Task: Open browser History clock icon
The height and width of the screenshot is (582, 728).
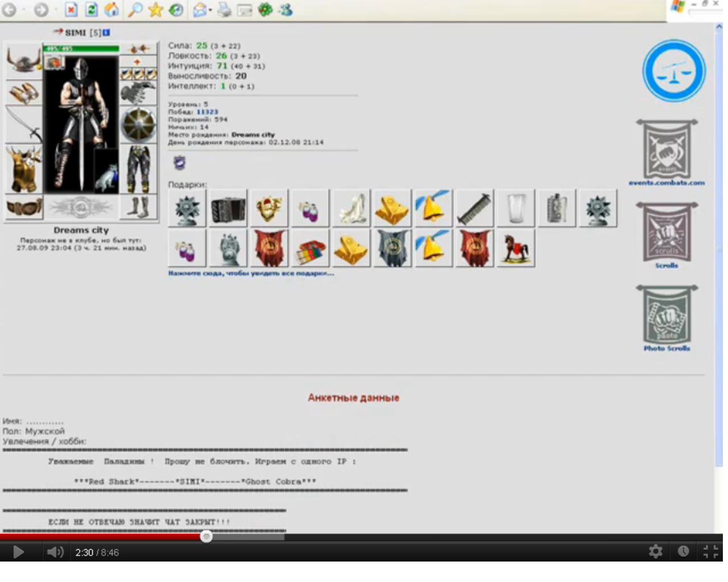Action: tap(176, 10)
